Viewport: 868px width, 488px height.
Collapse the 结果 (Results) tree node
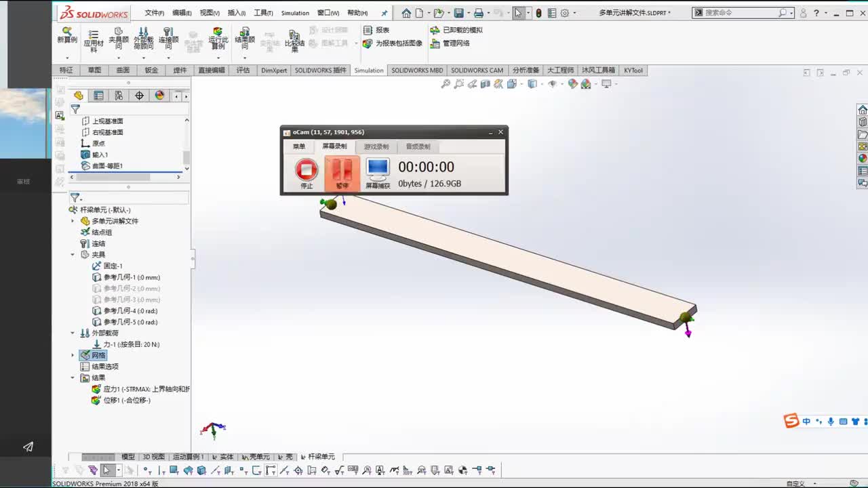(73, 378)
